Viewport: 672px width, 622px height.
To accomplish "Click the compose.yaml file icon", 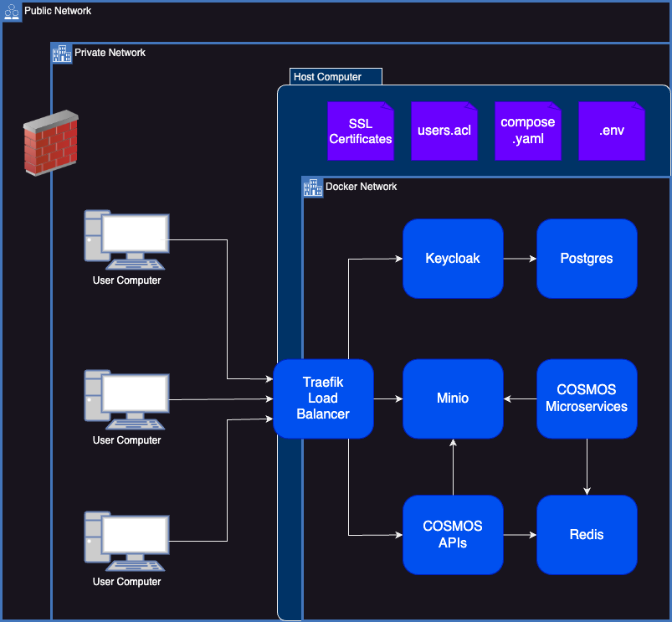I will click(x=527, y=131).
